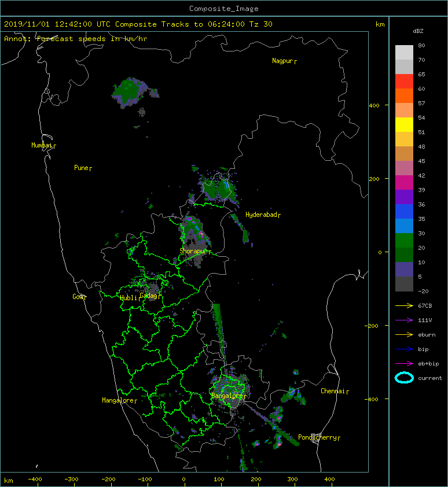Image resolution: width=448 pixels, height=487 pixels.
Task: Pick the 5 dBZ dark gray swatch
Action: point(404,284)
